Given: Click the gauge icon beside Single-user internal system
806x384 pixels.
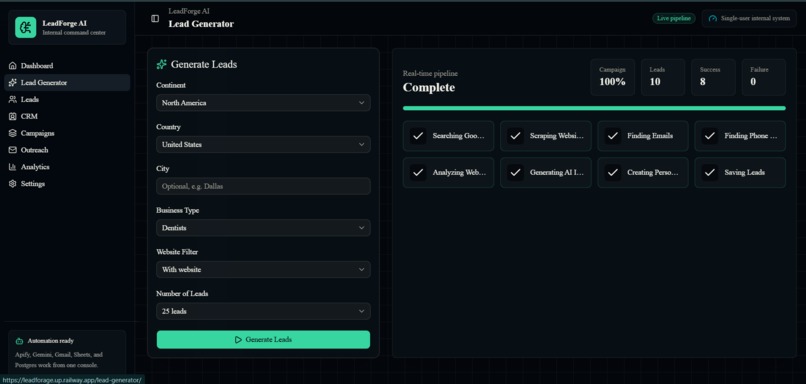Looking at the screenshot, I should [712, 19].
